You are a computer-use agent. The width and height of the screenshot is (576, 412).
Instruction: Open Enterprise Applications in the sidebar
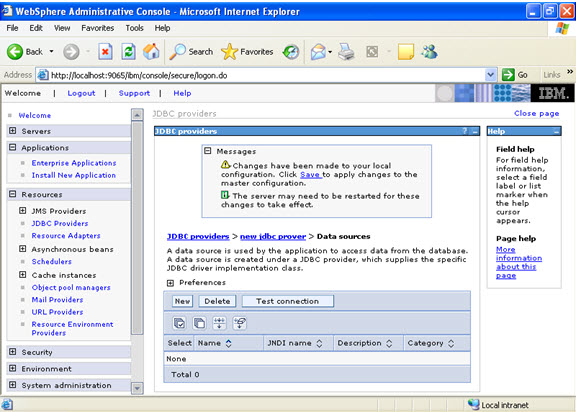74,163
